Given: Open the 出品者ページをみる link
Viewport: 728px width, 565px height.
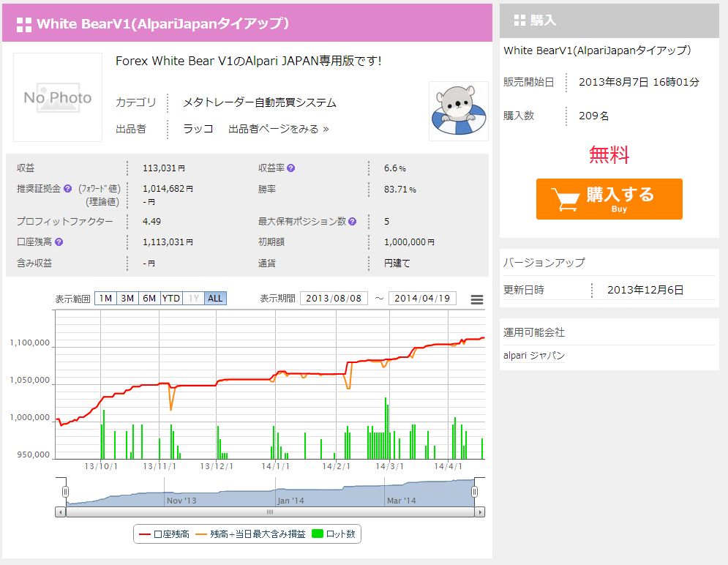Looking at the screenshot, I should point(279,129).
